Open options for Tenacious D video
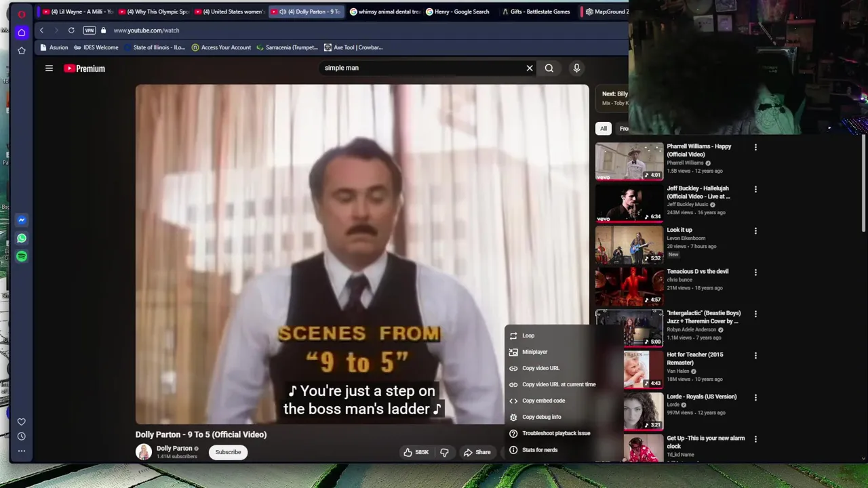This screenshot has height=488, width=868. pyautogui.click(x=755, y=272)
